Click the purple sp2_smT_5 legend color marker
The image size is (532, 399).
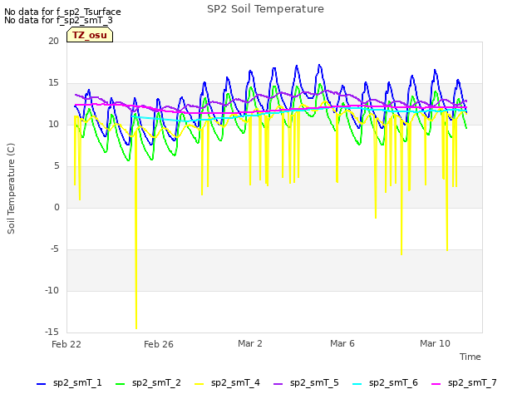278,384
